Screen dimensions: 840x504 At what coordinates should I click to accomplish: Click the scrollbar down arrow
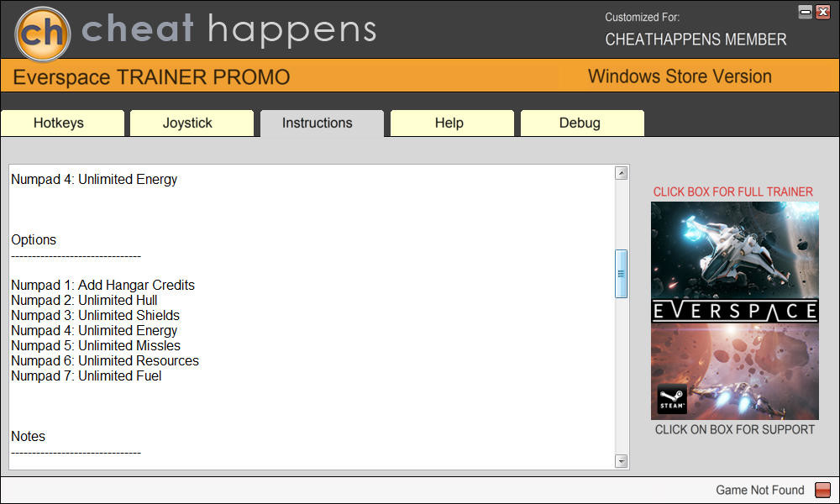[x=621, y=460]
